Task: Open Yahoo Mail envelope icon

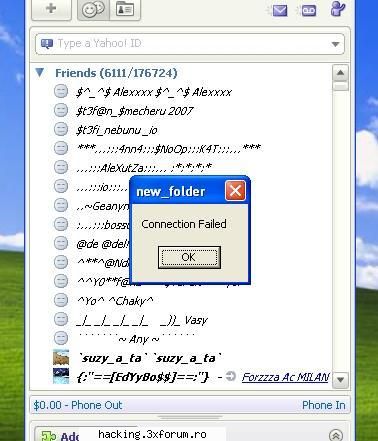Action: tap(279, 10)
